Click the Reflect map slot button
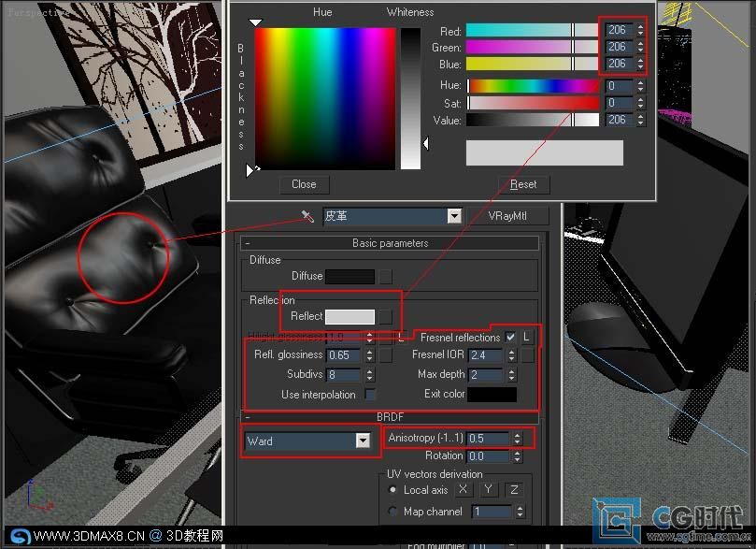Viewport: 756px width, 549px height. tap(385, 317)
